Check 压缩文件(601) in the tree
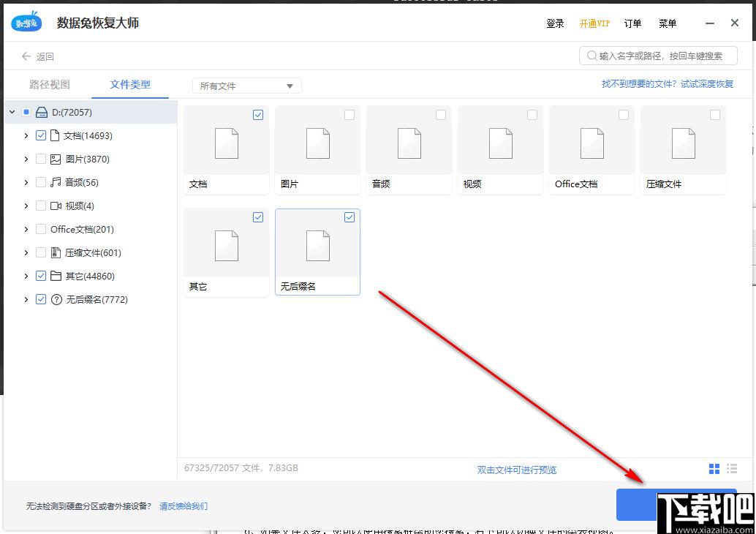 [x=41, y=253]
